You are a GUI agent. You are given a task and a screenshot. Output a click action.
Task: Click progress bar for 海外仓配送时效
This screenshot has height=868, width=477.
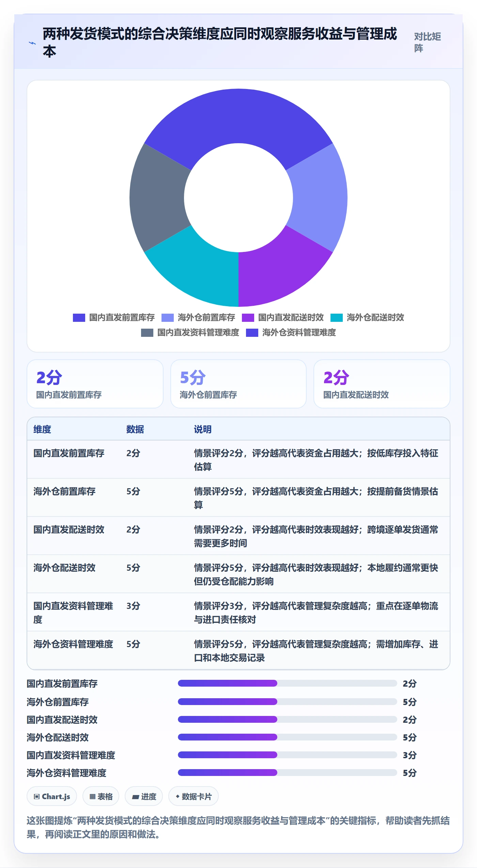(x=288, y=737)
